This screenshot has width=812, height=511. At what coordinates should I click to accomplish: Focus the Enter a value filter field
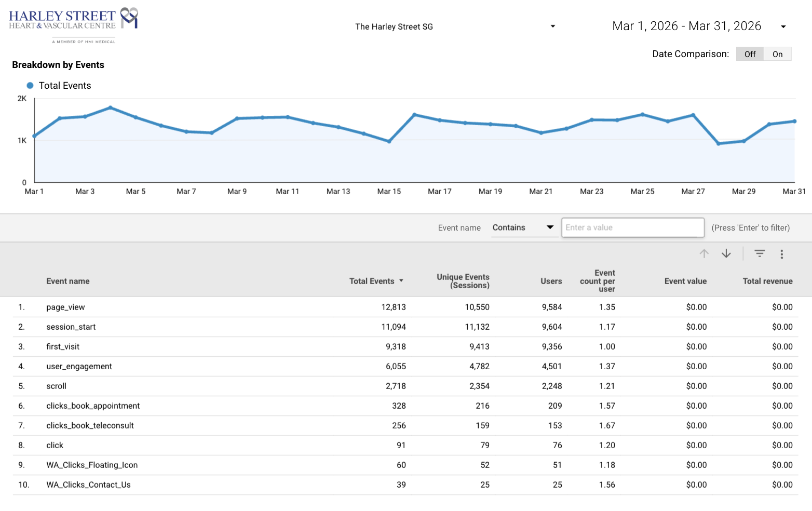[633, 227]
